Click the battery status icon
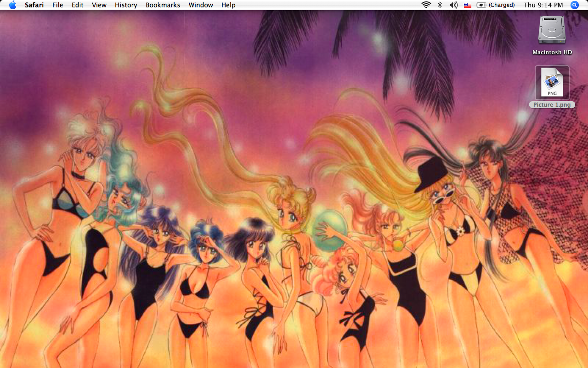588x368 pixels. click(x=481, y=5)
